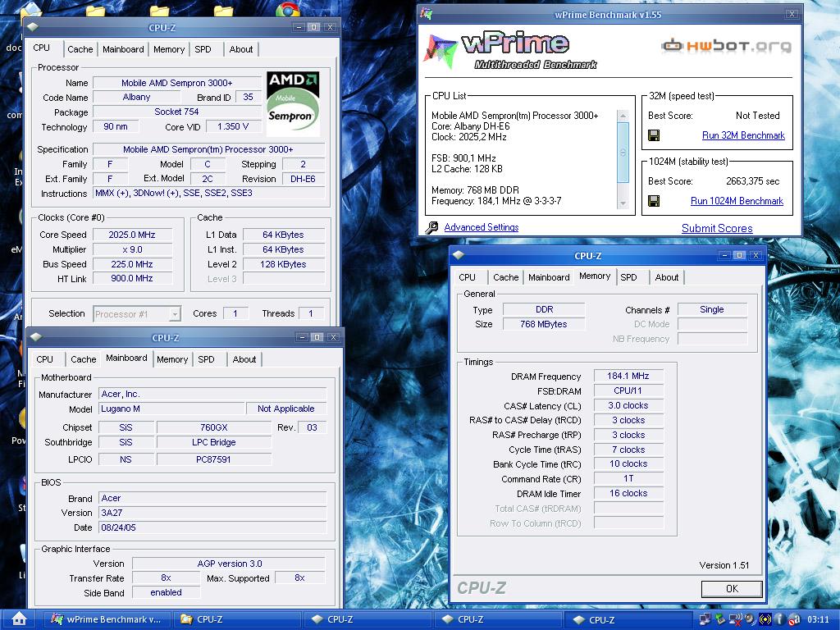Open Mainboard tab in top CPU-Z window

tap(123, 49)
